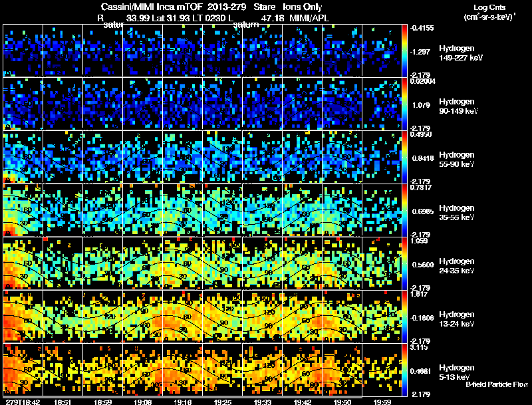Click the color bar beside the 90-149 keV row
Screen dimensions: 532x405
point(404,104)
